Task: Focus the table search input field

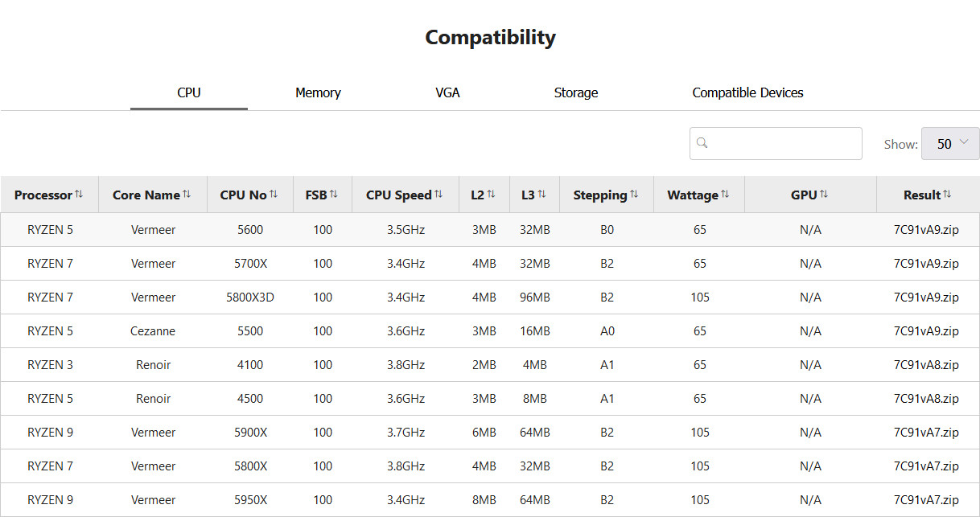Action: coord(776,143)
